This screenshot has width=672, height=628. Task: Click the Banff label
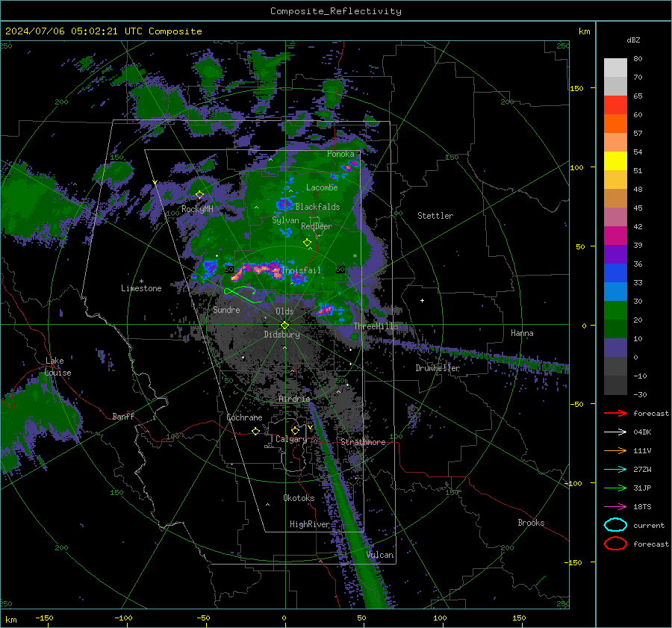click(x=123, y=416)
